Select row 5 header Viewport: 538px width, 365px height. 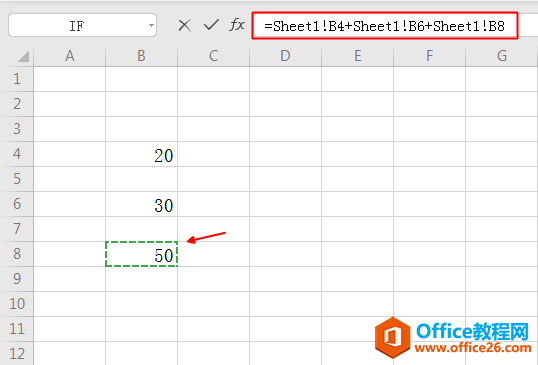pyautogui.click(x=17, y=179)
